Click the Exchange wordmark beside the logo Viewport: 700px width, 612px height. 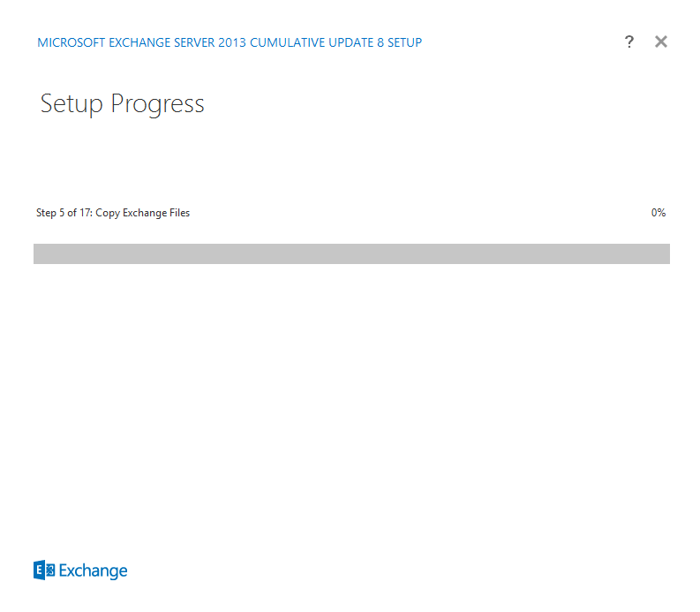(93, 571)
